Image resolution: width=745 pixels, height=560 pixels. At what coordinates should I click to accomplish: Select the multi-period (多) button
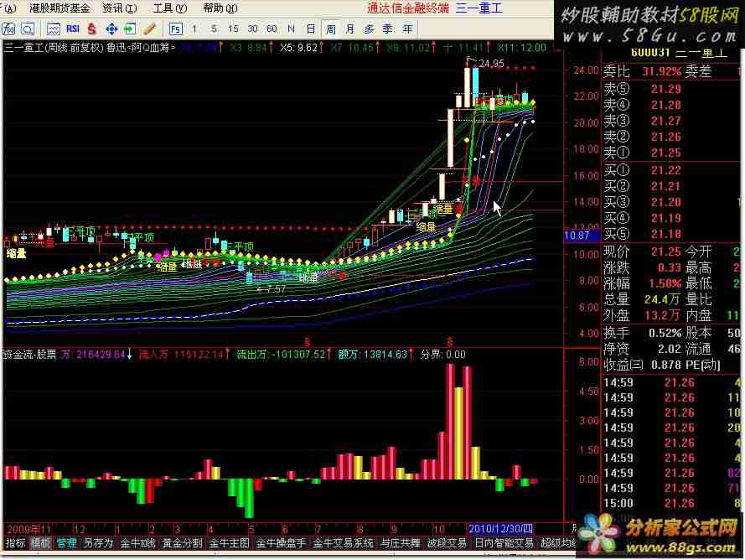pyautogui.click(x=370, y=29)
